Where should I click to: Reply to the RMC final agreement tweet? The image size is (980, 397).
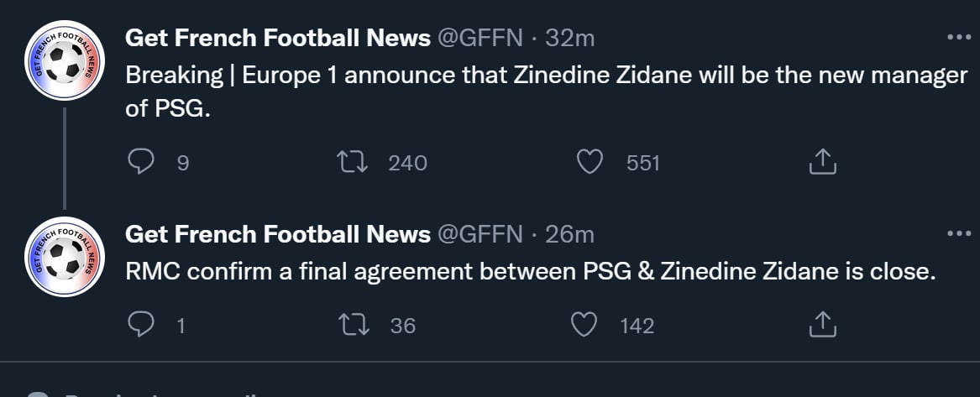tap(139, 325)
